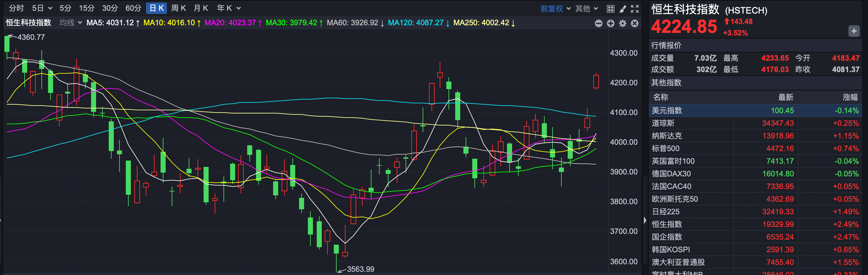
Task: Select the 60分 timeframe tab
Action: 133,8
